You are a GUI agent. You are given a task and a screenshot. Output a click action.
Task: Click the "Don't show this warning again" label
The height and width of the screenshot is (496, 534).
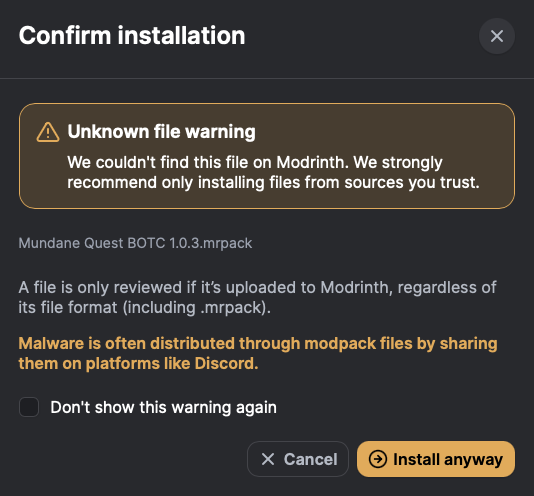pos(163,407)
